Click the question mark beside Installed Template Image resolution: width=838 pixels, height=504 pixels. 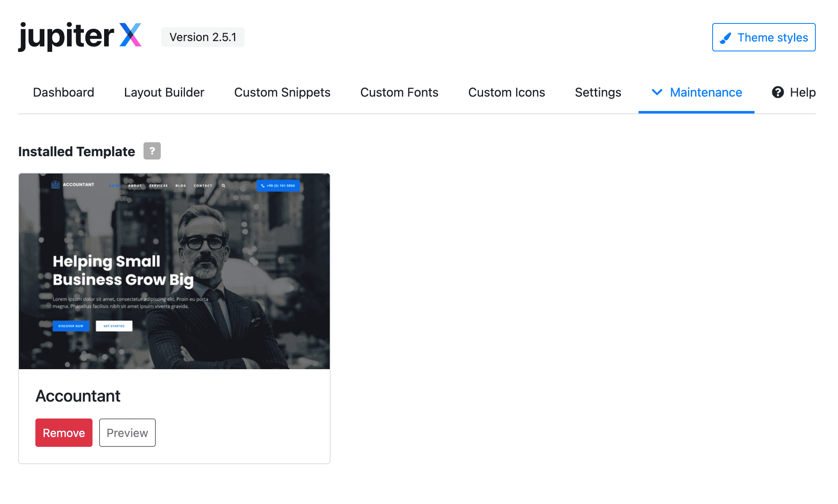point(152,151)
